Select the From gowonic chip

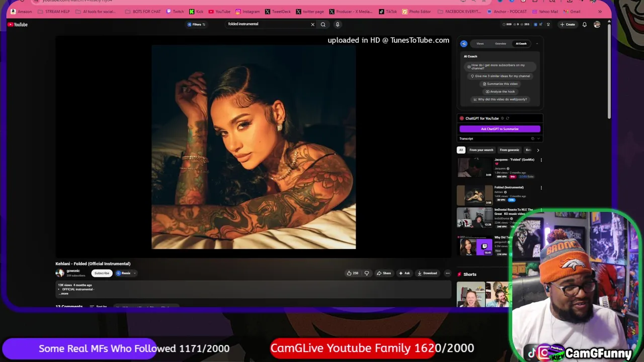click(509, 150)
